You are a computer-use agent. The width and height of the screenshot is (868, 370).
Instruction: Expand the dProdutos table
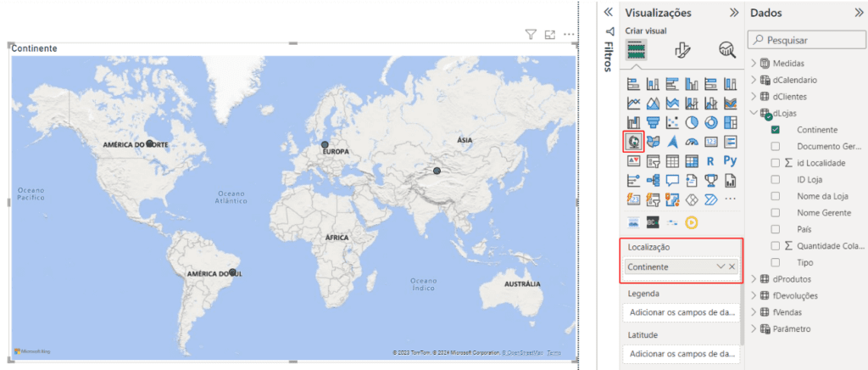(754, 278)
